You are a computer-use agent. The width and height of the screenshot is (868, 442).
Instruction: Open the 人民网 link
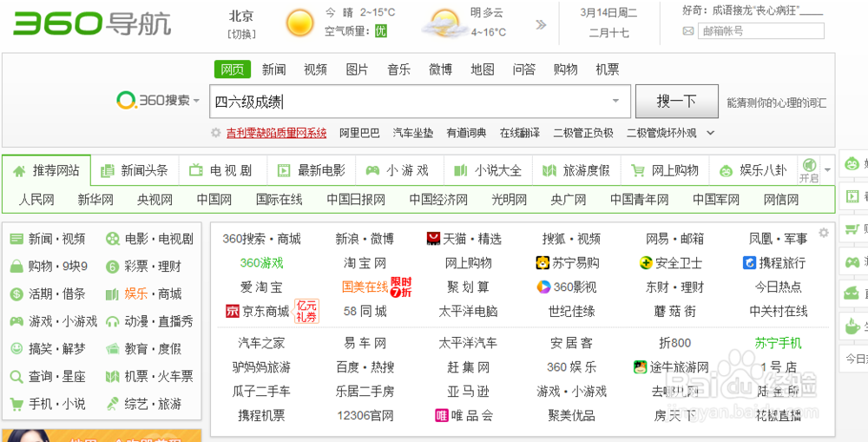36,200
